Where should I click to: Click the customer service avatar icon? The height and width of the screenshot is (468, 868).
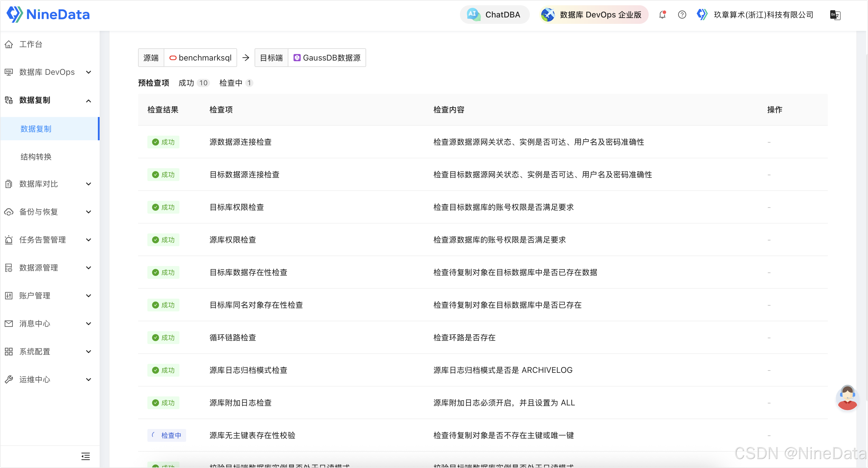[847, 398]
